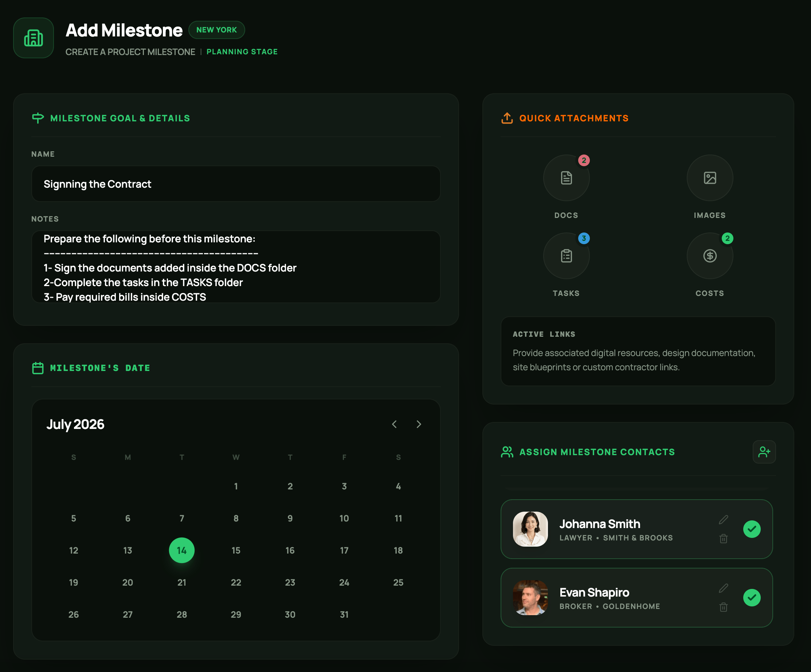The width and height of the screenshot is (811, 672).
Task: Click the signpost icon beside Milestone Goal
Action: [38, 118]
